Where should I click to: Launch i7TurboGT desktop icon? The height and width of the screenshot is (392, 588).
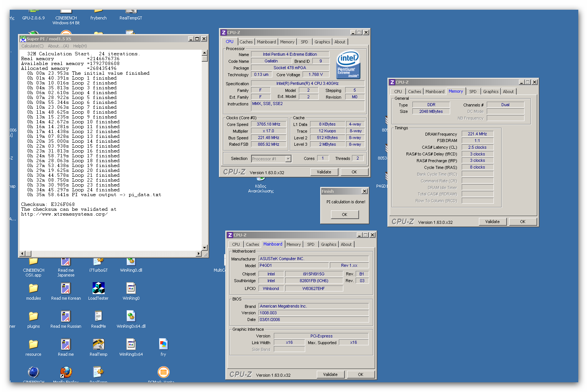point(98,262)
